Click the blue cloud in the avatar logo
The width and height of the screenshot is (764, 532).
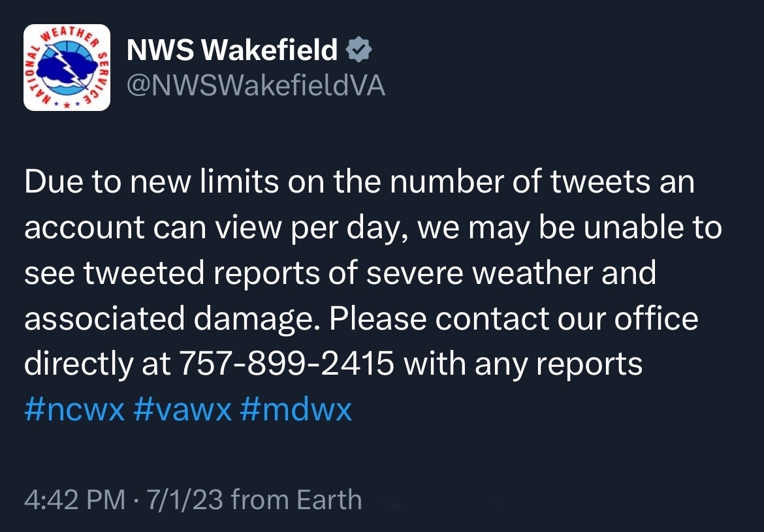pyautogui.click(x=66, y=70)
